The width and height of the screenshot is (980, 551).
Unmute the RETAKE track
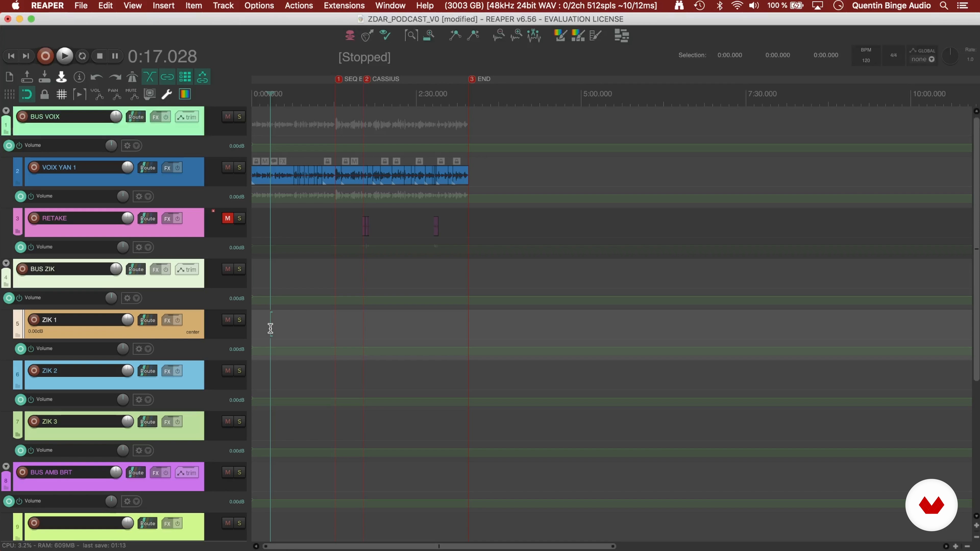[x=227, y=218]
